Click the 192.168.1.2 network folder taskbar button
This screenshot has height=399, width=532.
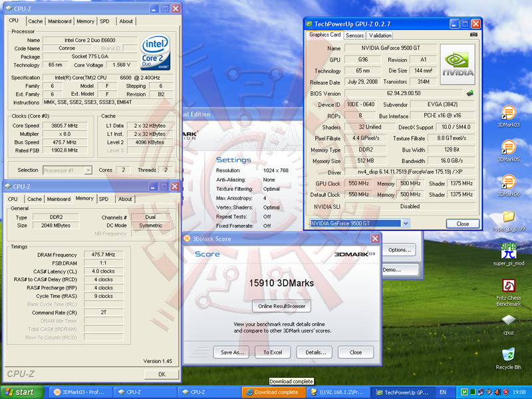click(338, 392)
